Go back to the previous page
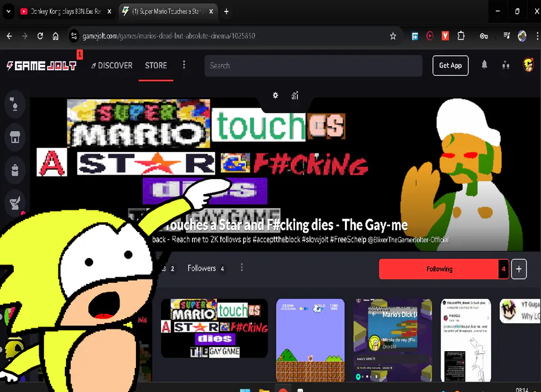541x392 pixels. pos(9,36)
